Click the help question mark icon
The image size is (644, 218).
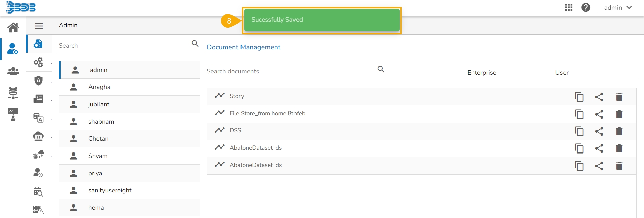(586, 7)
